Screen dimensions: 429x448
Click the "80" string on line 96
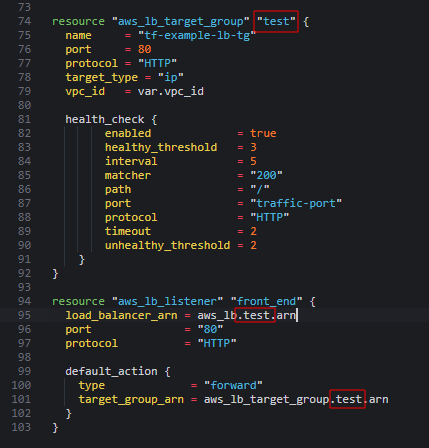(x=210, y=329)
